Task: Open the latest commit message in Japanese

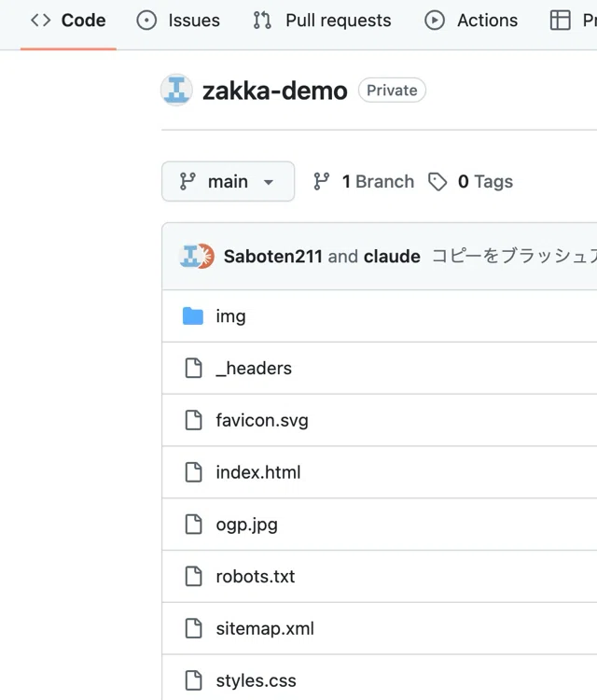Action: (514, 257)
